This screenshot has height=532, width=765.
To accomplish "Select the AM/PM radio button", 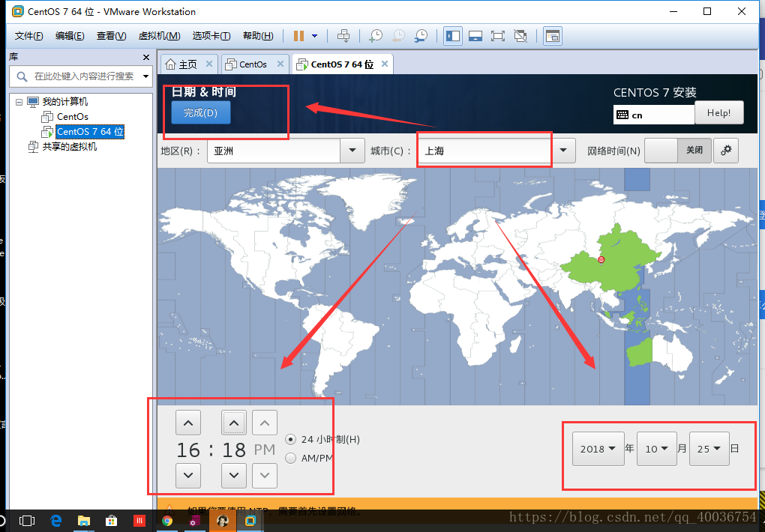I will [291, 458].
